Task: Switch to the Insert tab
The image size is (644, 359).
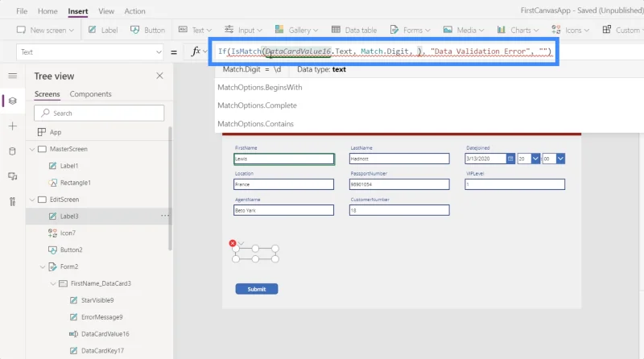Action: tap(77, 11)
